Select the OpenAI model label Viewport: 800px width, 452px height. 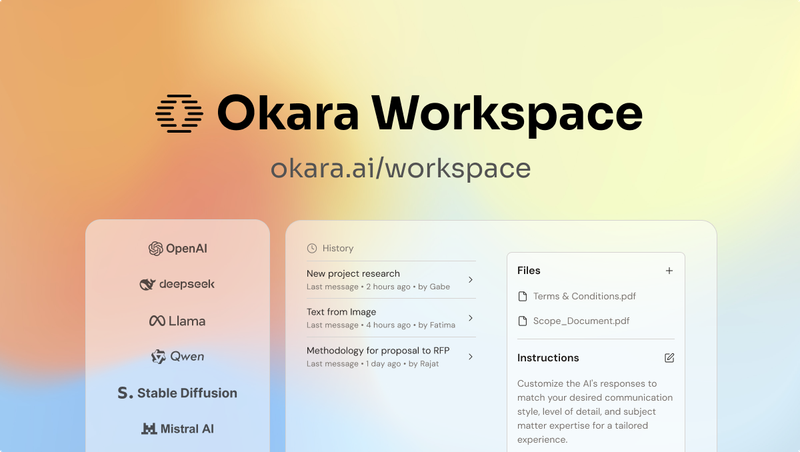pos(187,248)
